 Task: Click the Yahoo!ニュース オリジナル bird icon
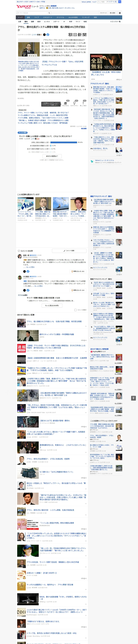pos(92,162)
